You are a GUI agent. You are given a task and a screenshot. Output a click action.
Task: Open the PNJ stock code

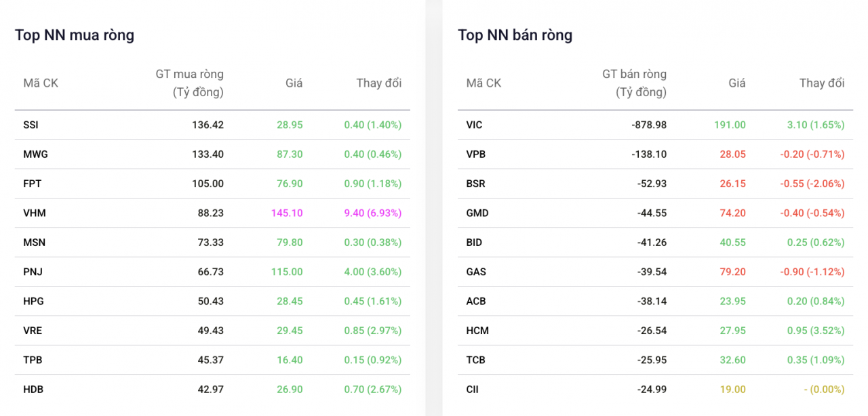(33, 272)
